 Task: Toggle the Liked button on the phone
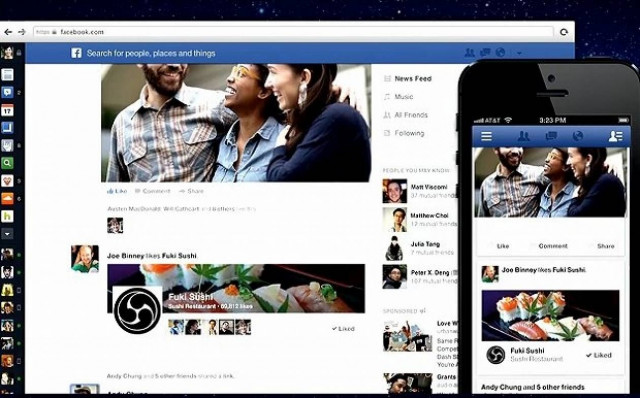599,355
